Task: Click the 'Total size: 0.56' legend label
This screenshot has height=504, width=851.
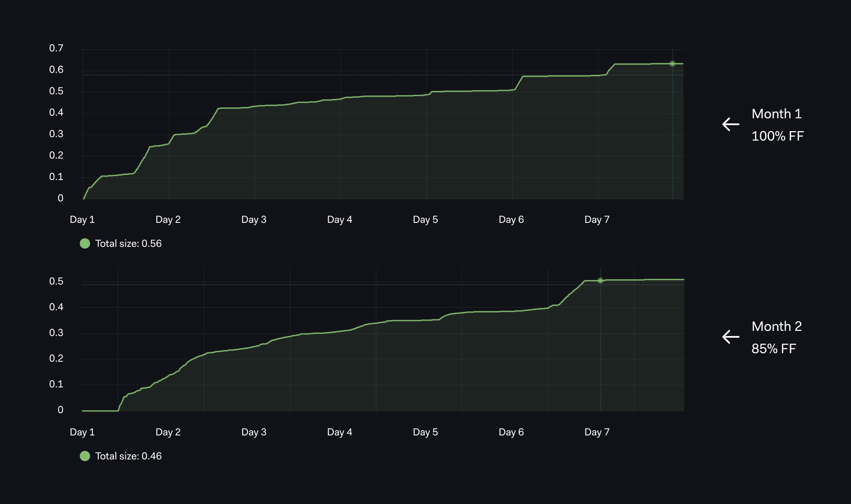Action: (x=128, y=243)
